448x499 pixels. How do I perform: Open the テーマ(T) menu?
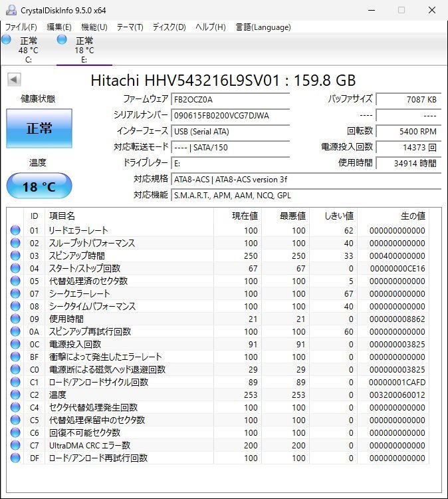[x=130, y=27]
